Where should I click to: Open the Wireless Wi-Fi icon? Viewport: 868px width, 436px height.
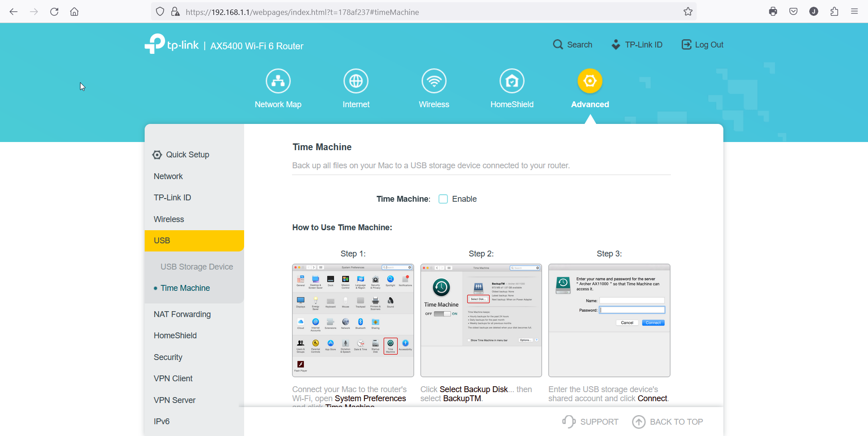tap(434, 81)
